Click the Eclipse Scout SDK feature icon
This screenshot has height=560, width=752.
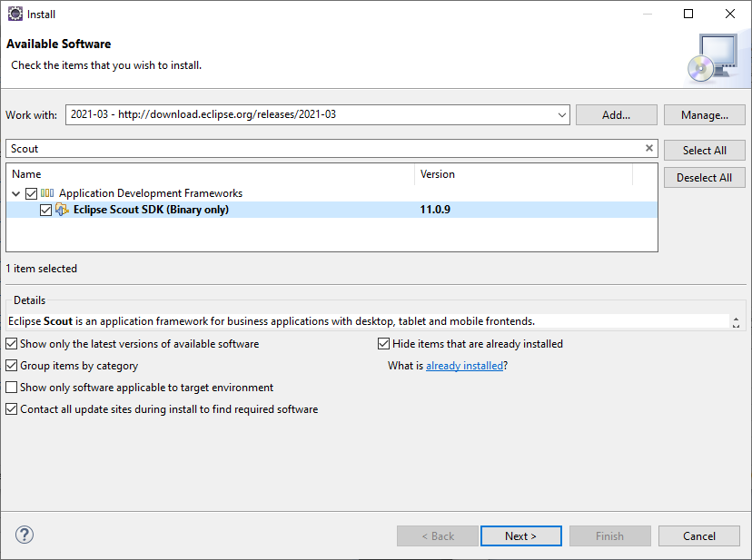pyautogui.click(x=62, y=210)
